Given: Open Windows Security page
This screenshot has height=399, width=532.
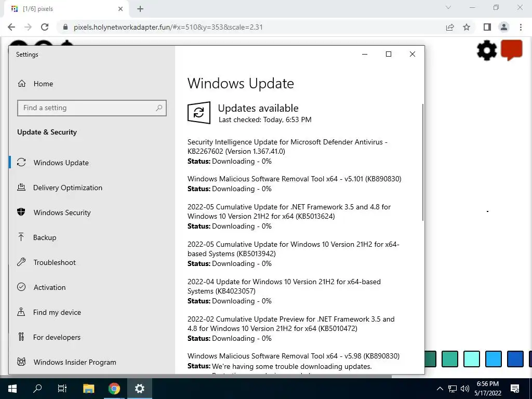Looking at the screenshot, I should pyautogui.click(x=62, y=212).
